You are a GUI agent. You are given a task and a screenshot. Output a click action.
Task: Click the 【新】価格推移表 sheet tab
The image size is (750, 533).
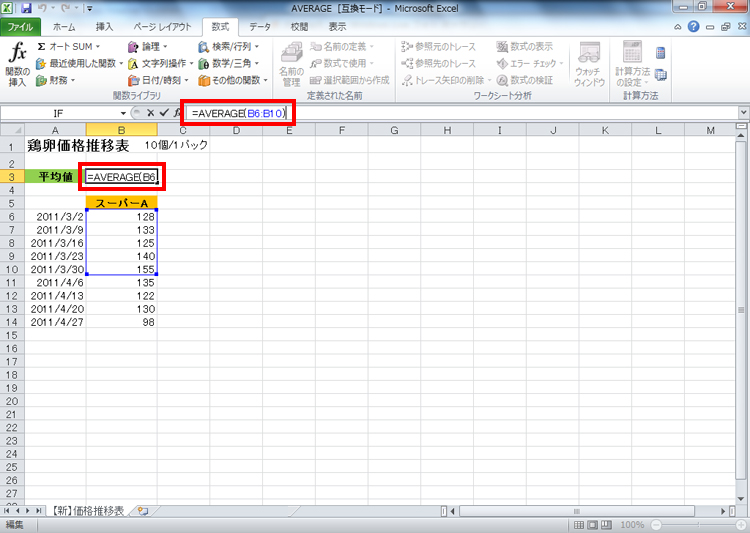[x=88, y=511]
